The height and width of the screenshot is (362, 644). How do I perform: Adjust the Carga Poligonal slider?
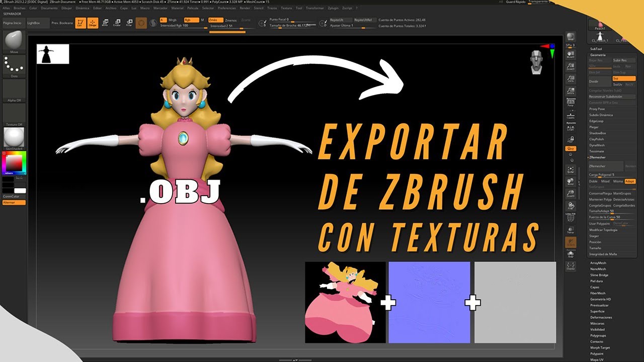[x=612, y=175]
